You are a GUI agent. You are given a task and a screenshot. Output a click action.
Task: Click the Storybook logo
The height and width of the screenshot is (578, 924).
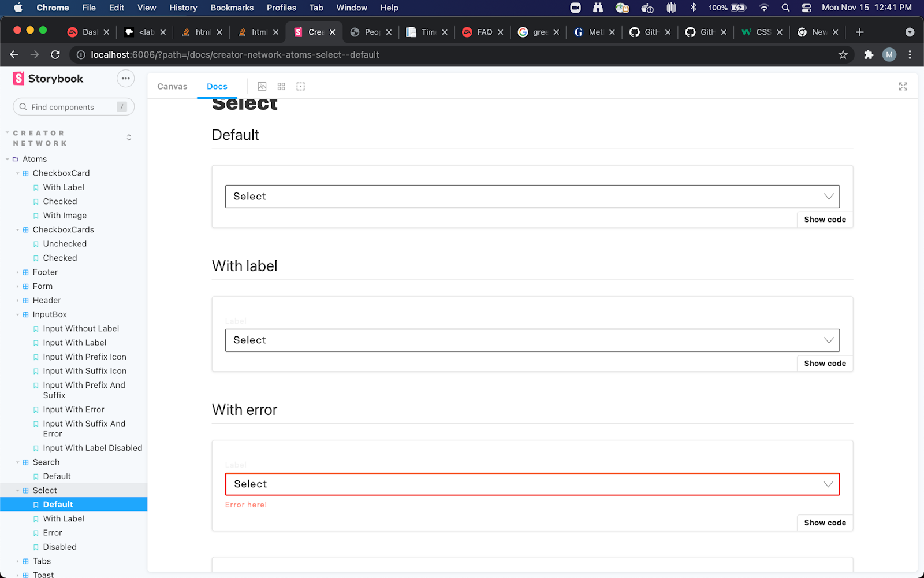49,79
